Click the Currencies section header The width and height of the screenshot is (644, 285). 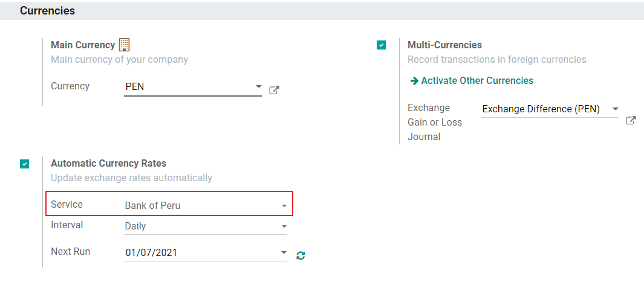[x=48, y=11]
